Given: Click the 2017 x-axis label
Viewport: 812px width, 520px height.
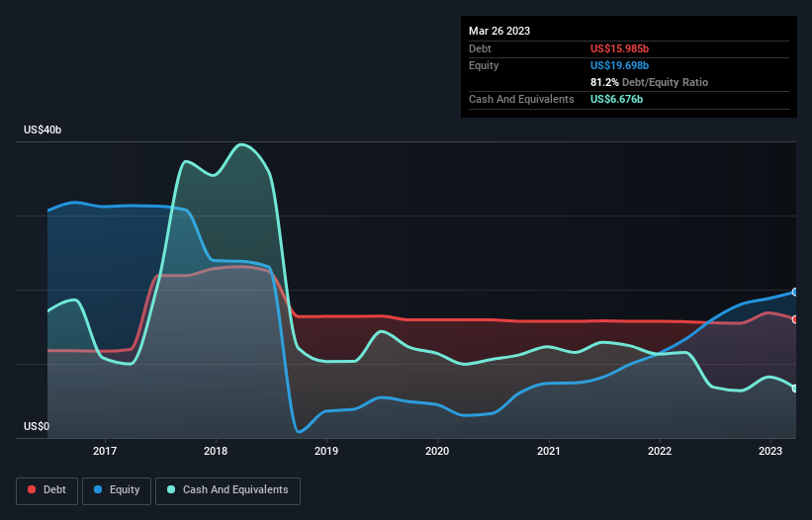Looking at the screenshot, I should [x=105, y=451].
